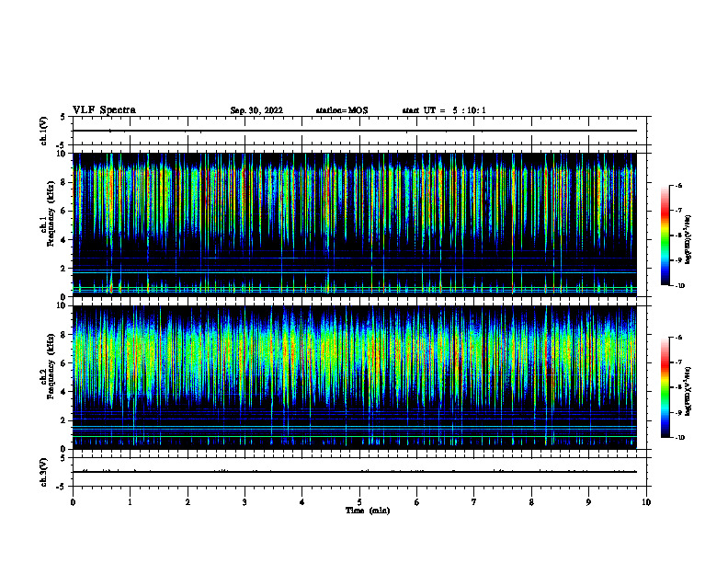Click the ch.1 spectrogram color scale bar
Viewport: 728px width, 563px height.
coord(665,236)
